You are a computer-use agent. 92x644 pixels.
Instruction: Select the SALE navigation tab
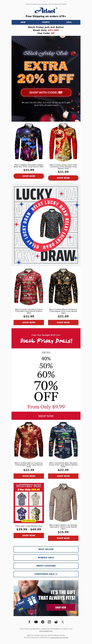tap(69, 22)
